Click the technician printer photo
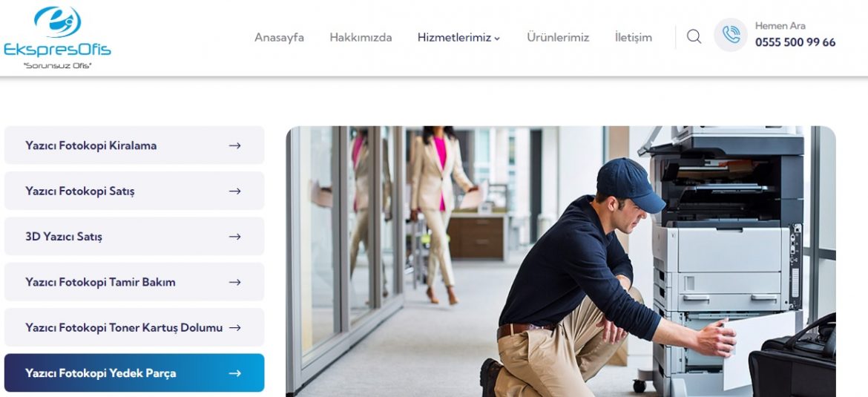 (560, 261)
